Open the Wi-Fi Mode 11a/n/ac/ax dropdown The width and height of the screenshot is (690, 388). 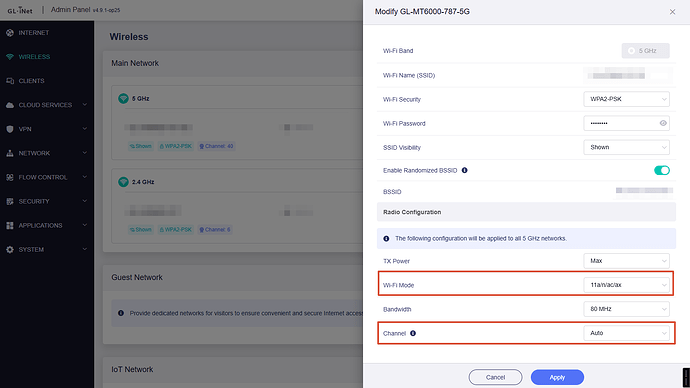[x=627, y=285]
